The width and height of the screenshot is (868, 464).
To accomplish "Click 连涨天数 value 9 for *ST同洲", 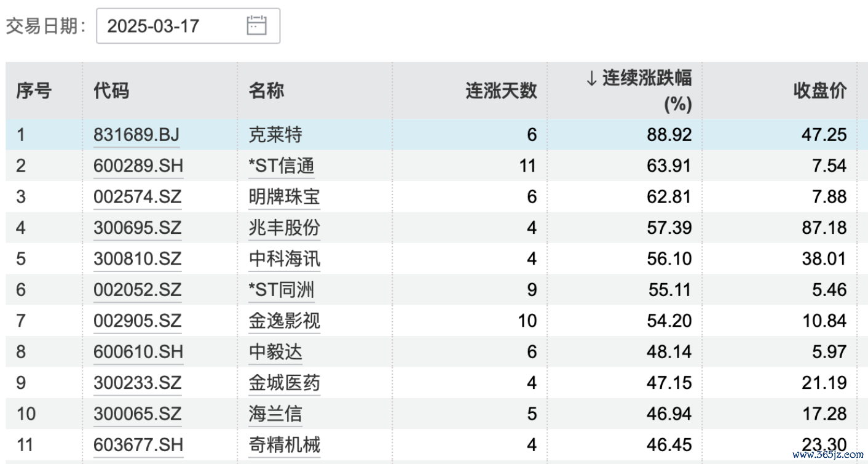I will (532, 290).
